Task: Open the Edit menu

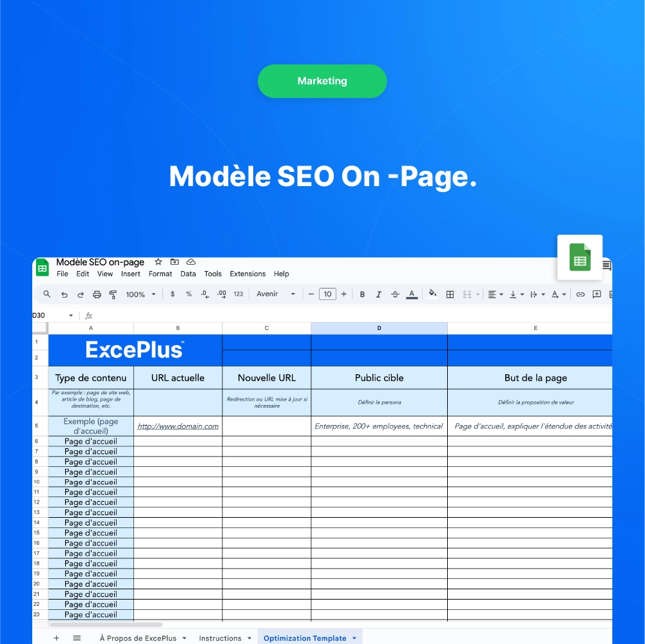Action: (x=82, y=274)
